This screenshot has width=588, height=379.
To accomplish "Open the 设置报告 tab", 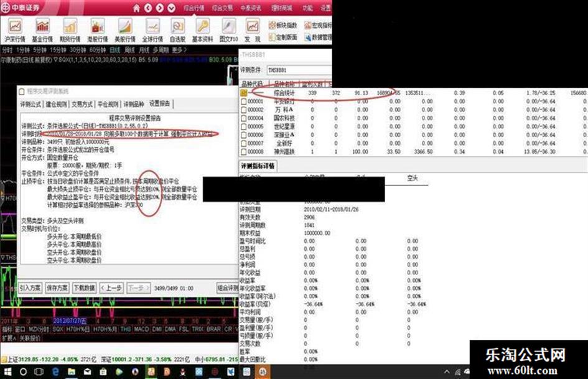I will point(160,103).
